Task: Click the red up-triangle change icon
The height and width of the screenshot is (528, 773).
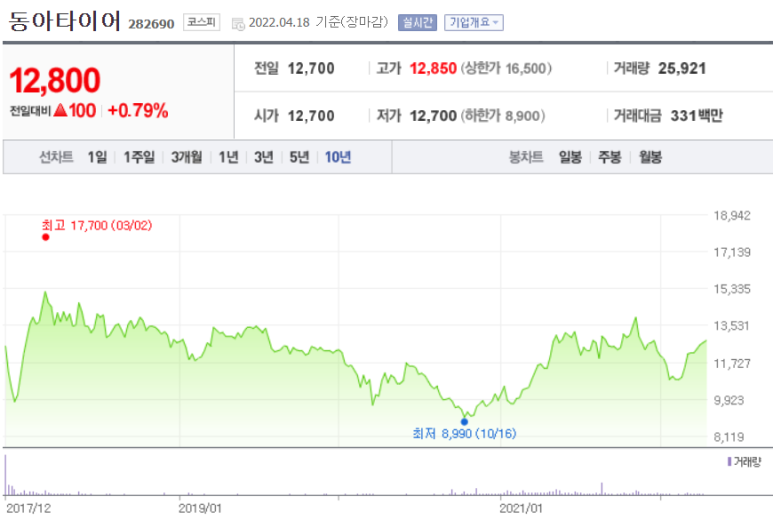Action: coord(60,110)
